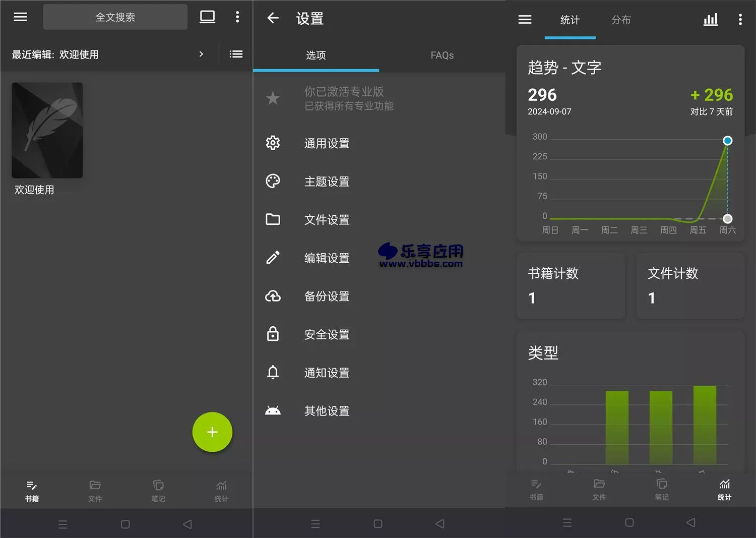The height and width of the screenshot is (538, 756).
Task: Open the overflow menu on the library screen
Action: pos(237,17)
